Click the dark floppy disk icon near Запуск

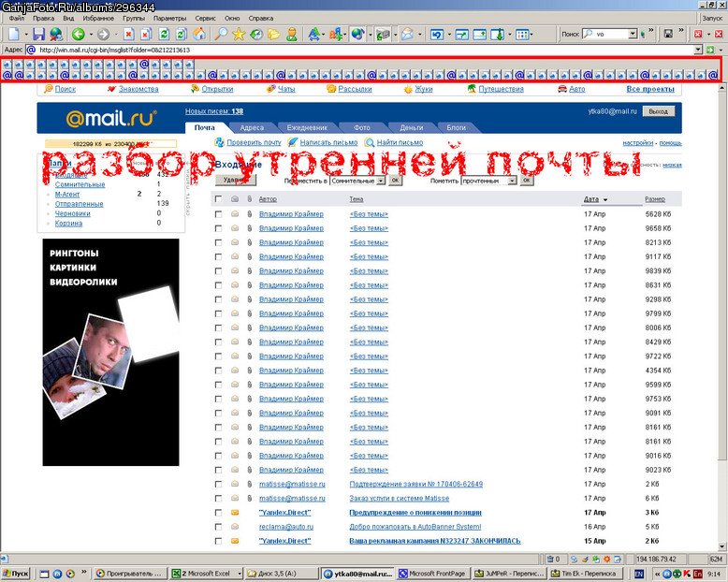(x=668, y=34)
